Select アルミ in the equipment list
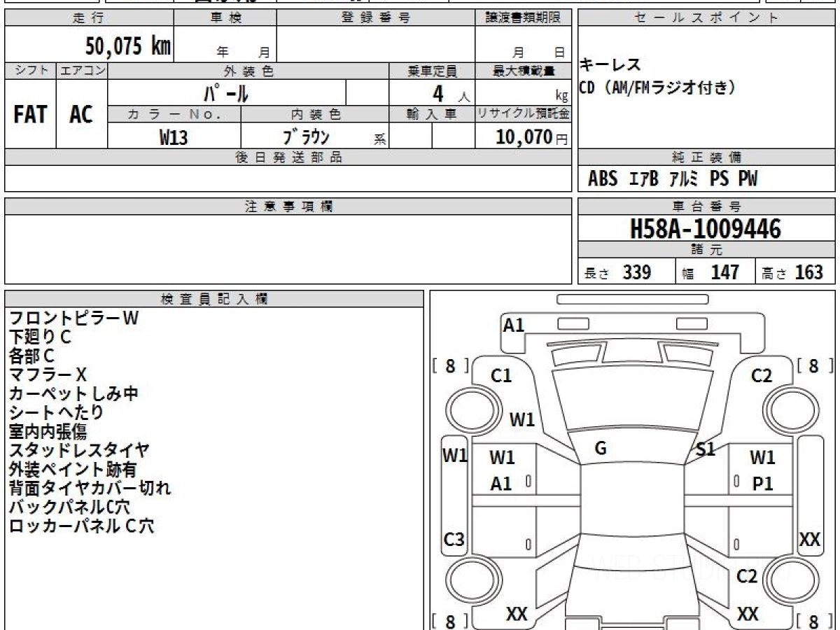 [684, 179]
